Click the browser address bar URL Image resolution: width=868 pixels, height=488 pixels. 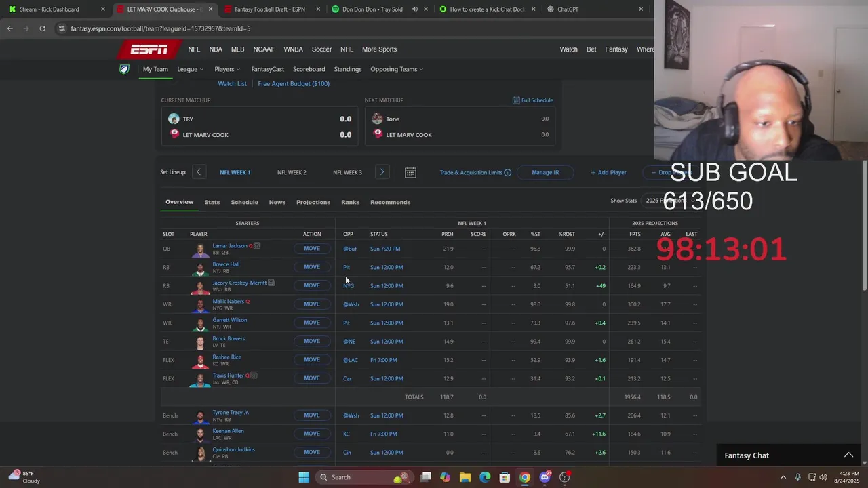point(161,28)
